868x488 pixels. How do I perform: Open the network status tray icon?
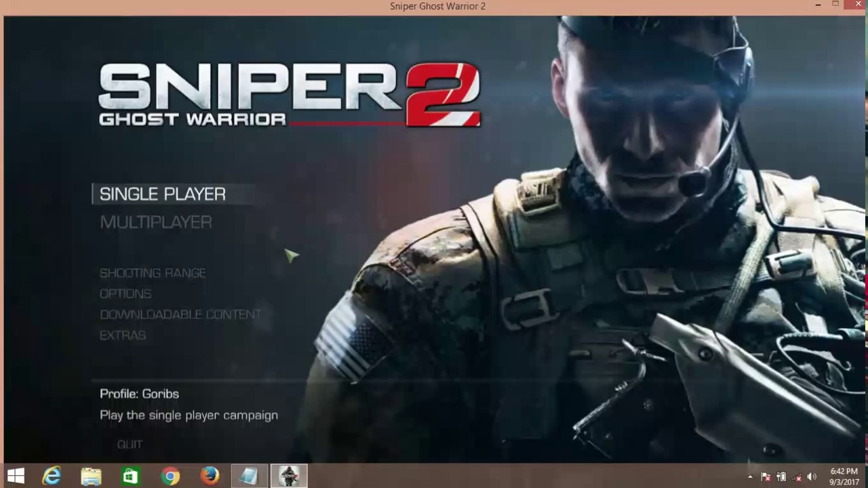point(797,477)
